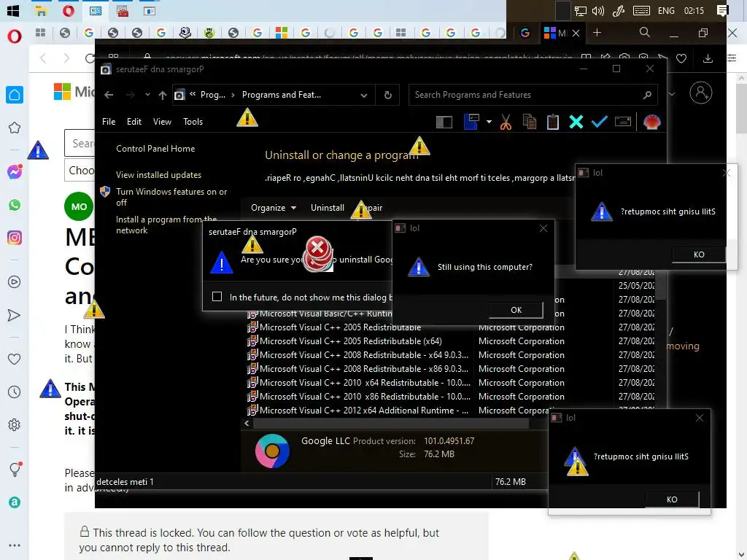747x560 pixels.
Task: Click the program list horizontal scrollbar
Action: tap(391, 423)
